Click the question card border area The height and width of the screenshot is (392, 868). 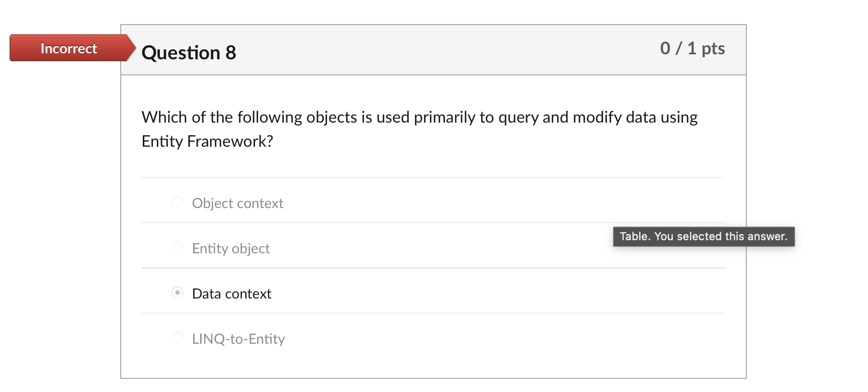121,201
